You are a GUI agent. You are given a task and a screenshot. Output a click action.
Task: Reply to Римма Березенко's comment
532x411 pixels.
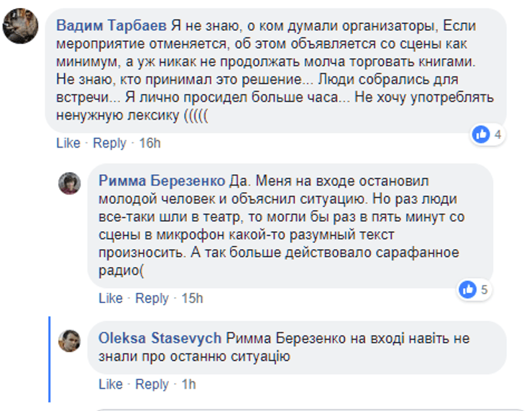point(152,298)
